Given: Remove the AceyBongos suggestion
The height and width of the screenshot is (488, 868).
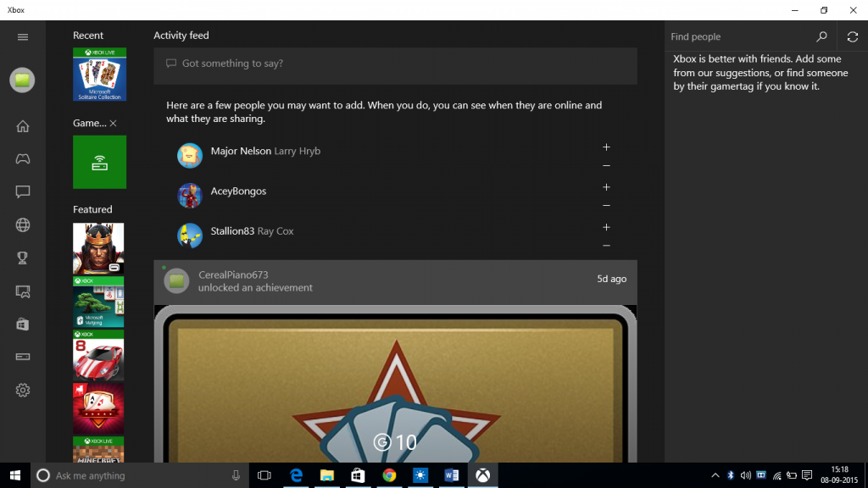Looking at the screenshot, I should pyautogui.click(x=606, y=206).
